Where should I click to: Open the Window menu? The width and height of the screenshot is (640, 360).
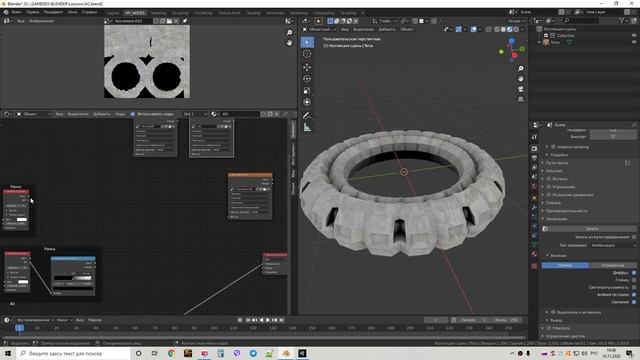(73, 12)
